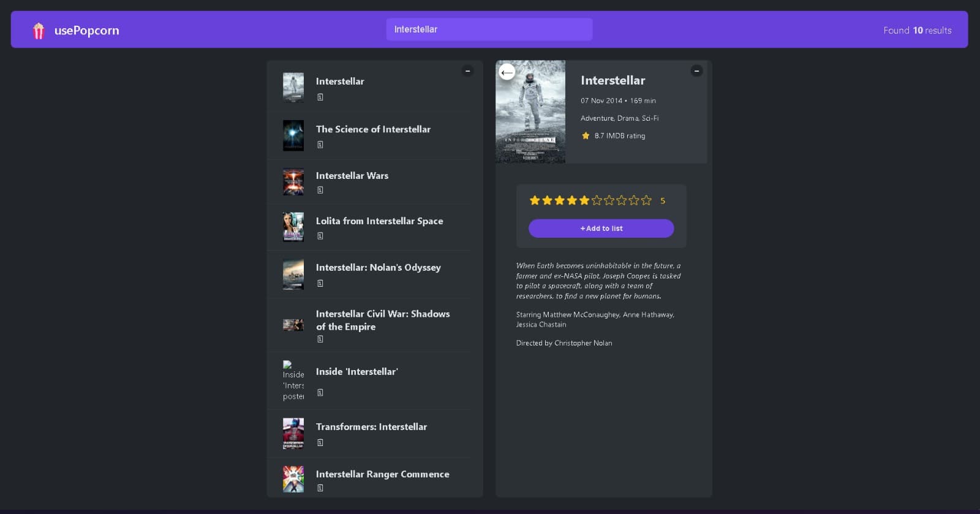Image resolution: width=980 pixels, height=514 pixels.
Task: Select the fifth rating star
Action: click(x=584, y=200)
